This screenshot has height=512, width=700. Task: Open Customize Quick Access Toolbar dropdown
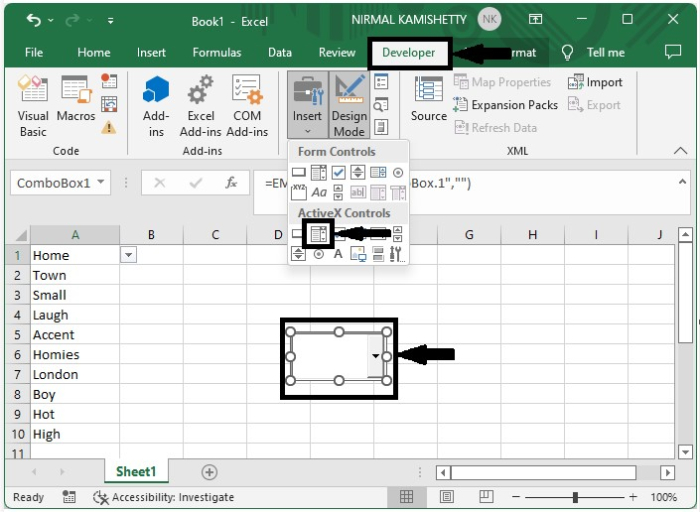coord(110,21)
